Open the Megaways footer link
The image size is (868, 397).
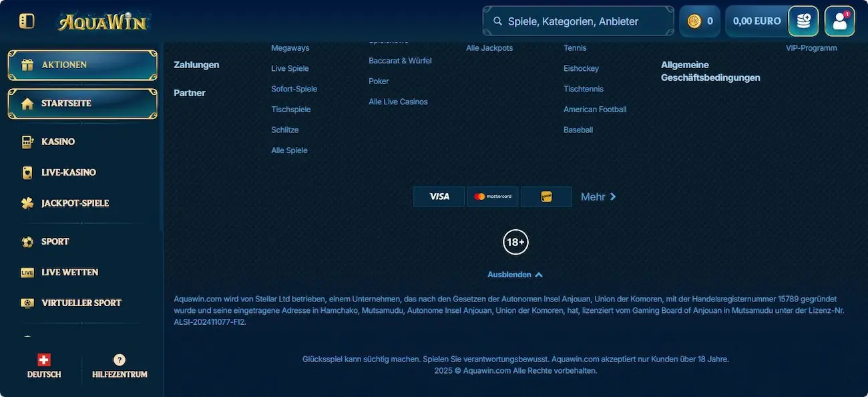click(x=290, y=48)
